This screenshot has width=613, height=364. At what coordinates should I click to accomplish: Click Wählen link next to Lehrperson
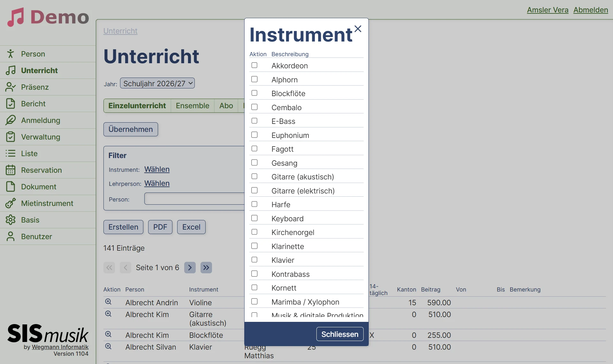tap(157, 183)
